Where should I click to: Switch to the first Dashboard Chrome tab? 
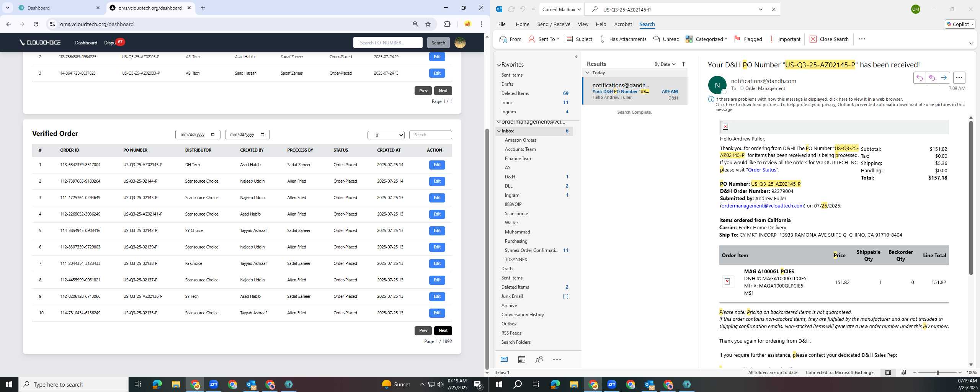click(x=59, y=8)
